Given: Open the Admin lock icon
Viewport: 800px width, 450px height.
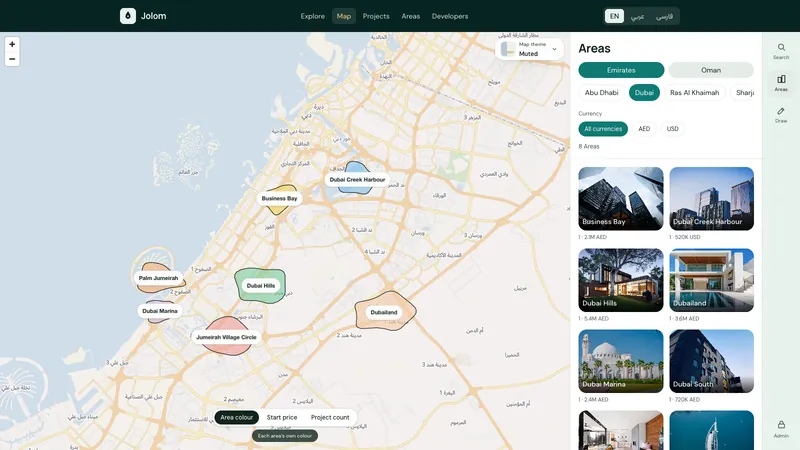Looking at the screenshot, I should coord(781,429).
